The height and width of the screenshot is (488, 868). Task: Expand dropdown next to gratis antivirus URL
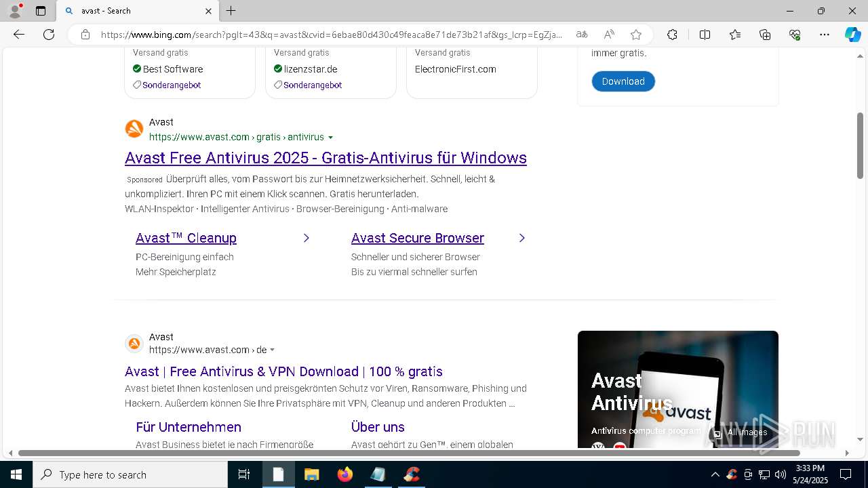click(330, 138)
